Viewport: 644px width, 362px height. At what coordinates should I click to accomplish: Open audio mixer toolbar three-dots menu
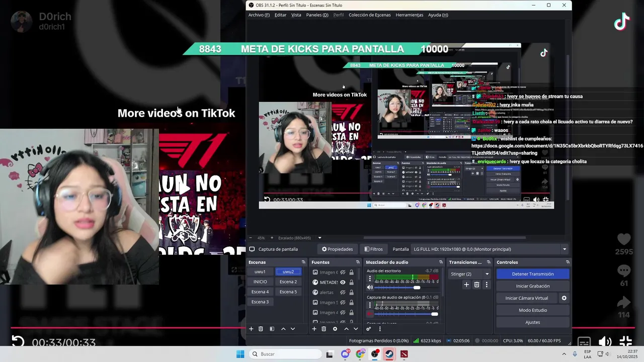[x=380, y=329]
